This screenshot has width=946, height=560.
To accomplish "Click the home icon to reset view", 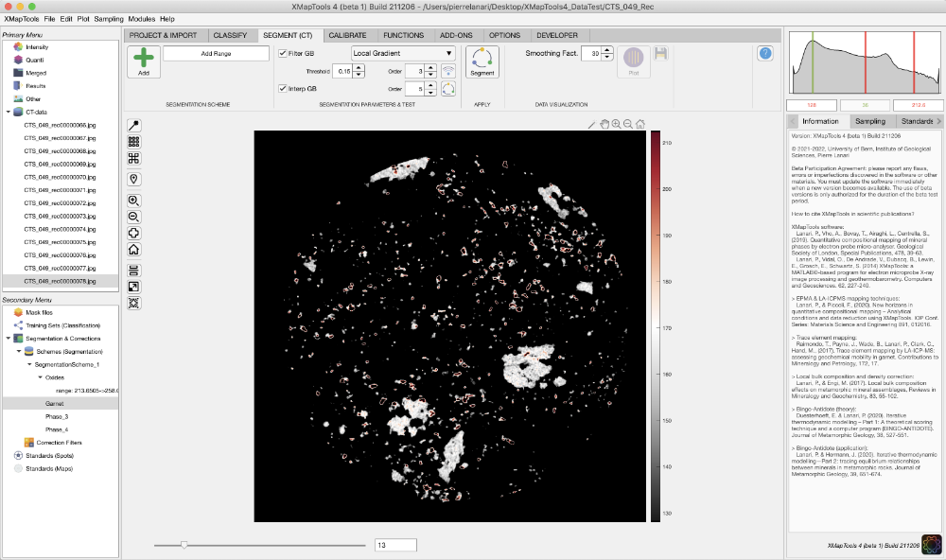I will 133,250.
